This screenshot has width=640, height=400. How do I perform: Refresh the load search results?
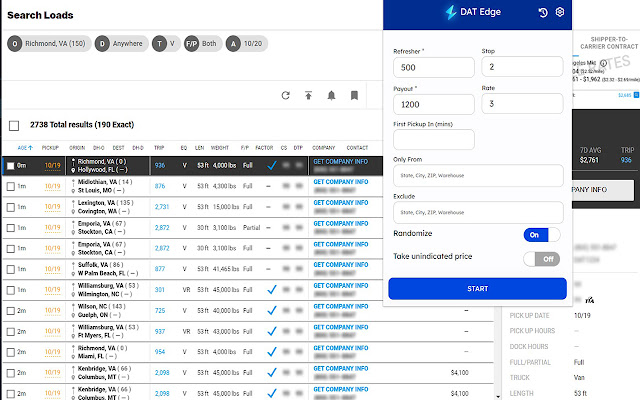coord(286,95)
